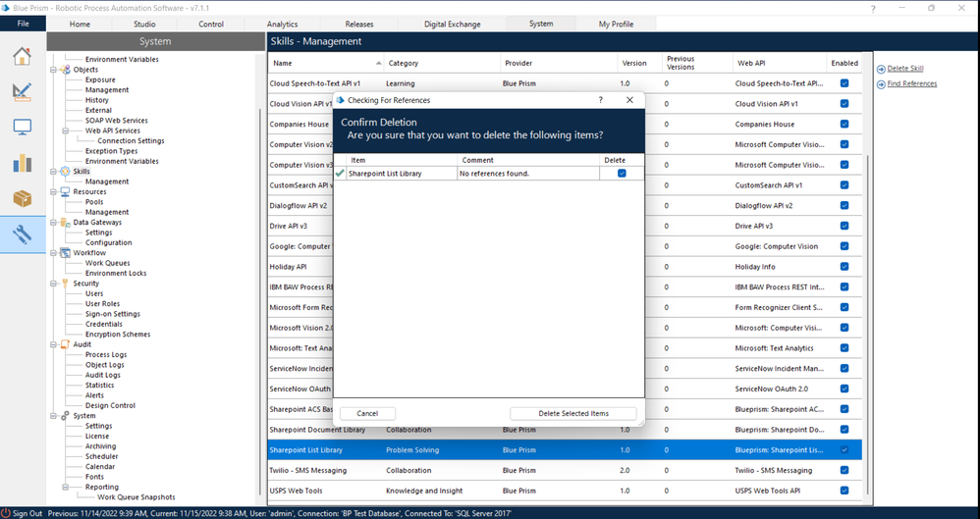Click the Delete Selected Items button
980x519 pixels.
point(572,414)
